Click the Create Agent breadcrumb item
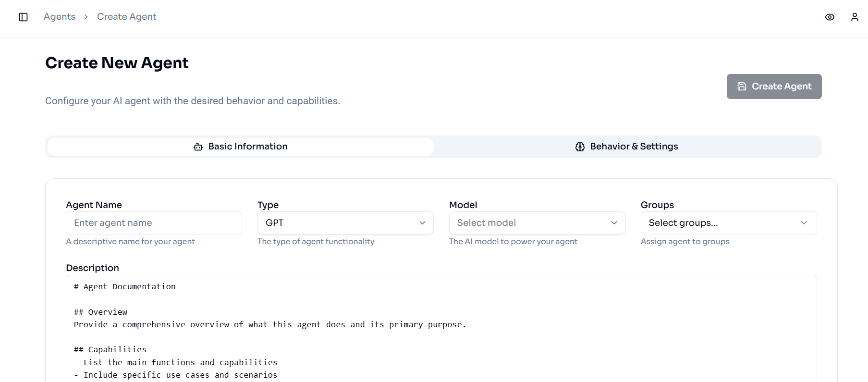Image resolution: width=868 pixels, height=382 pixels. [126, 17]
